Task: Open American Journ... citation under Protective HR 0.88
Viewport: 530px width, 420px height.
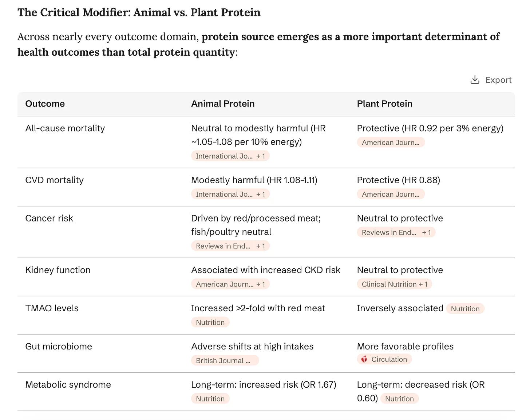Action: tap(391, 194)
